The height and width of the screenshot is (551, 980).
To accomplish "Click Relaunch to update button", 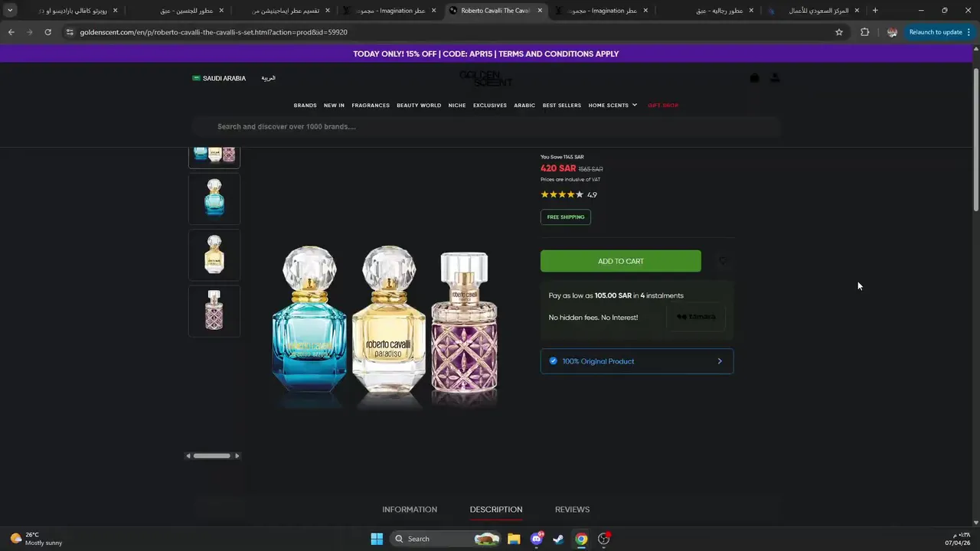I will click(x=935, y=32).
